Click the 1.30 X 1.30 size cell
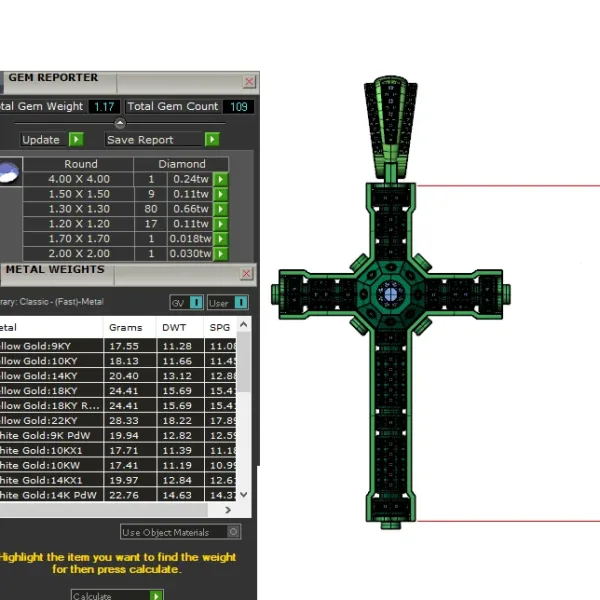 coord(78,209)
